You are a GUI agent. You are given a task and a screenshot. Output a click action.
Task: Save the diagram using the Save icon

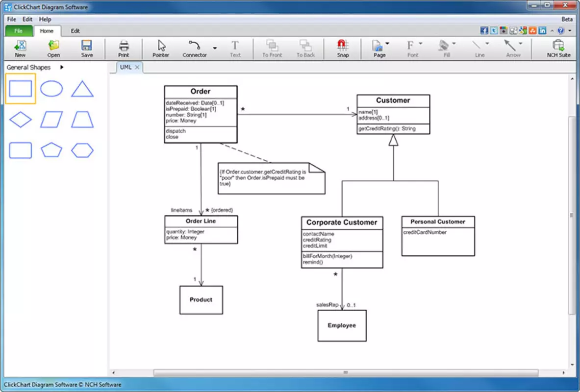87,49
